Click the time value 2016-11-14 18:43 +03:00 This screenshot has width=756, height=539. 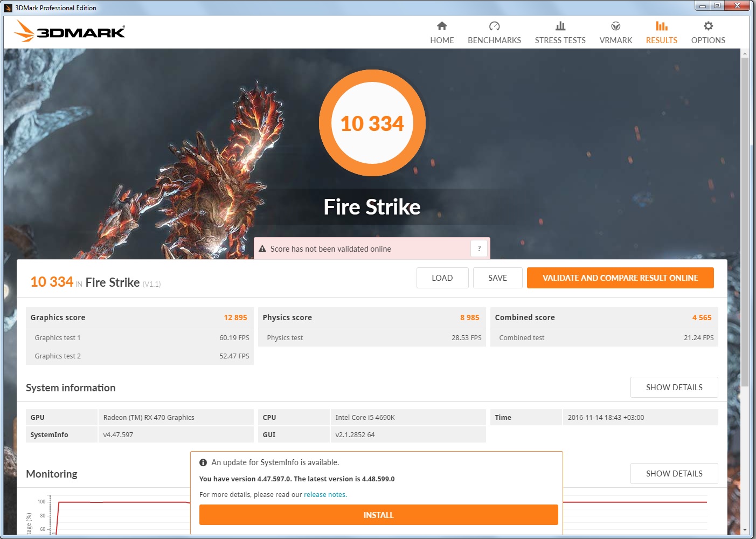640,417
